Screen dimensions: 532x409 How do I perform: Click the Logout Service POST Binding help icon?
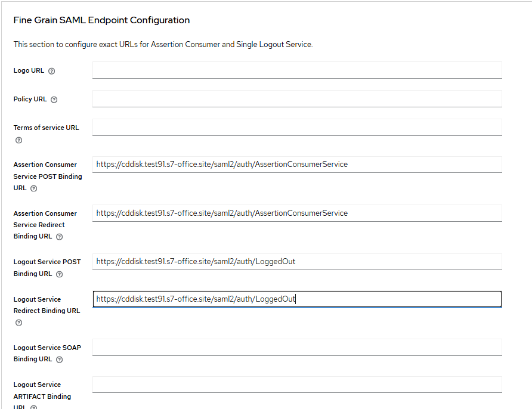coord(59,274)
